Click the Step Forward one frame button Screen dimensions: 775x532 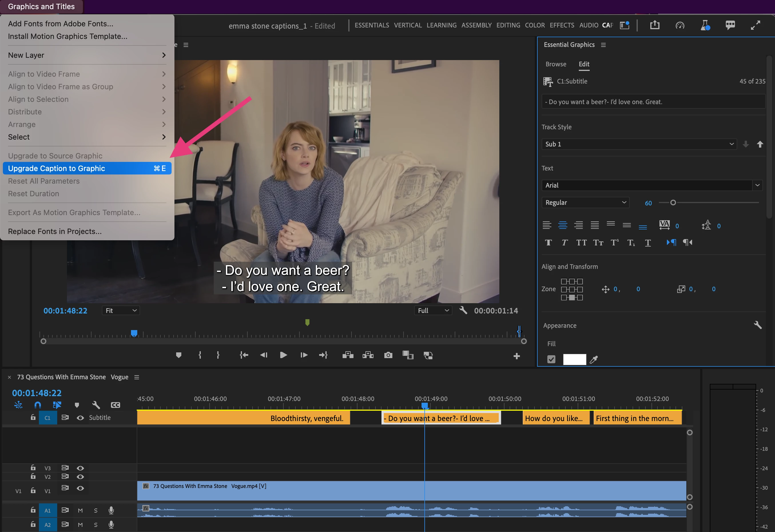303,355
